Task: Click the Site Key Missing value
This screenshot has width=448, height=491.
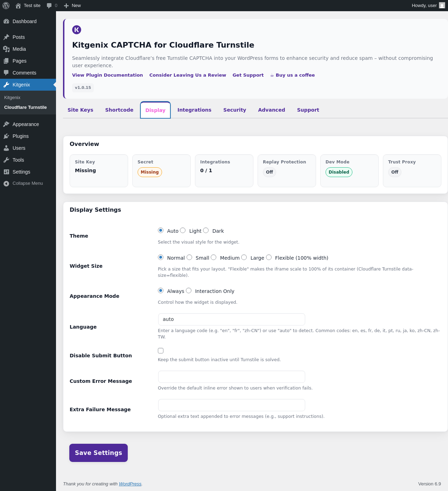Action: [85, 170]
